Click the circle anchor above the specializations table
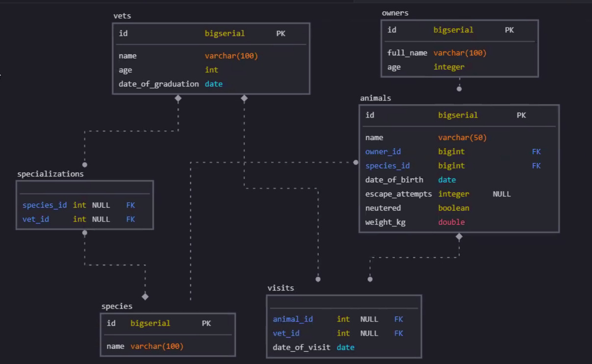 point(84,165)
